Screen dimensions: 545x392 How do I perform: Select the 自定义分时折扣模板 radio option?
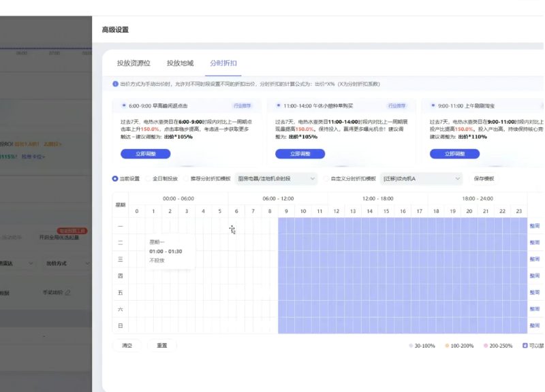(326, 179)
